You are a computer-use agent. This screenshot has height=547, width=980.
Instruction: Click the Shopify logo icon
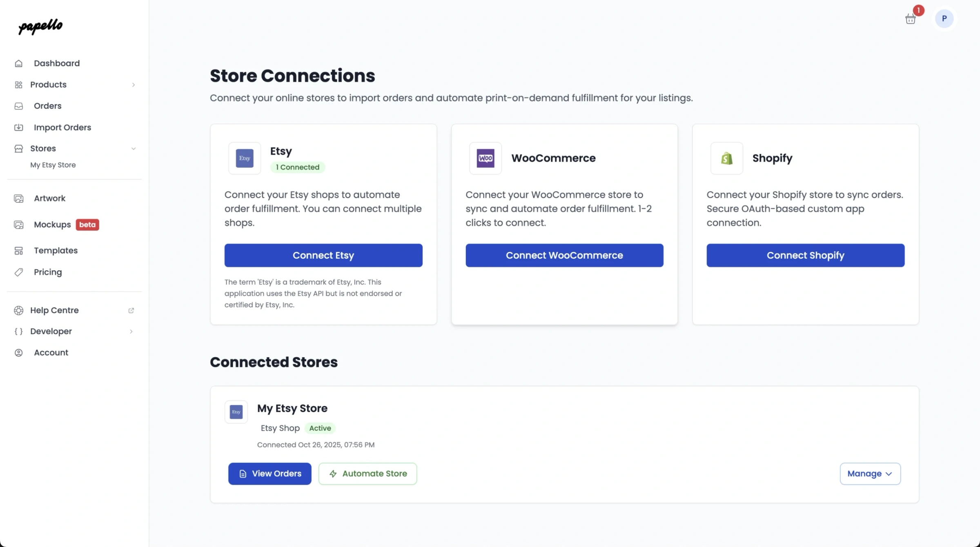[x=726, y=158]
